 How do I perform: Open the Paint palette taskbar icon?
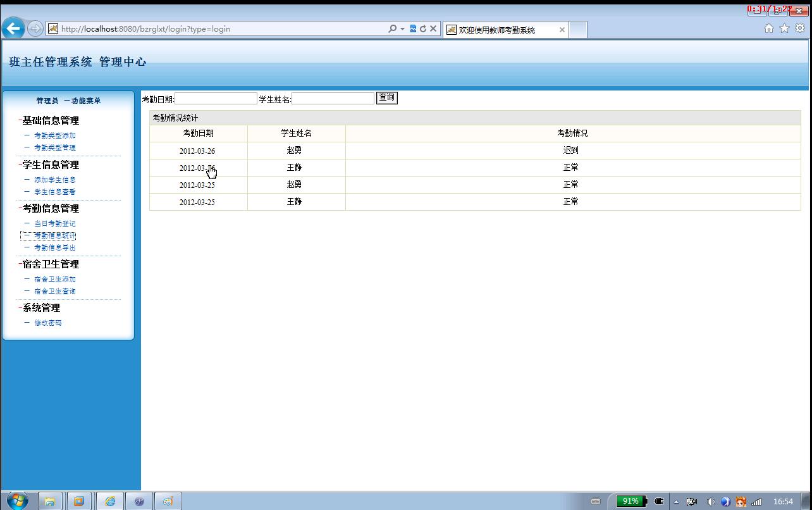click(168, 501)
